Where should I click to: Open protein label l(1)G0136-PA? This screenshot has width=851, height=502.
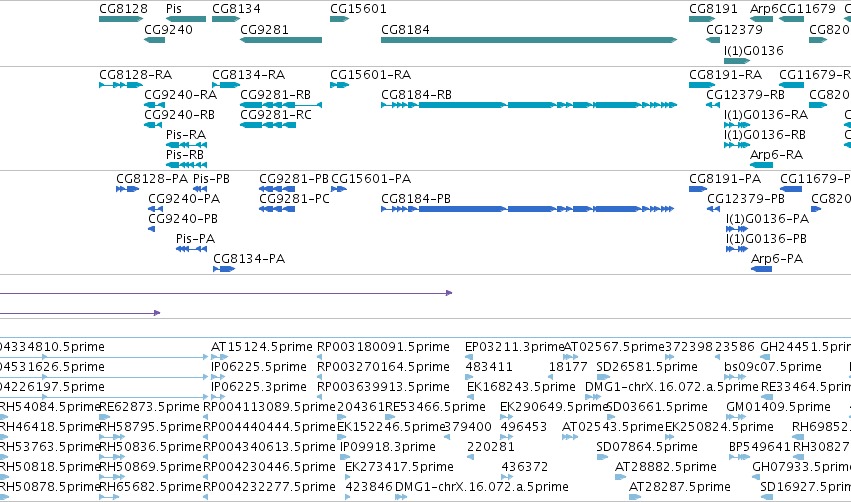click(767, 219)
